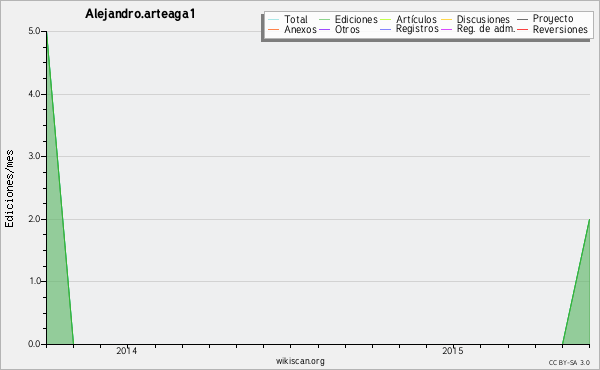600x370 pixels.
Task: Click the 4.0 y-axis value
Action: click(x=34, y=94)
